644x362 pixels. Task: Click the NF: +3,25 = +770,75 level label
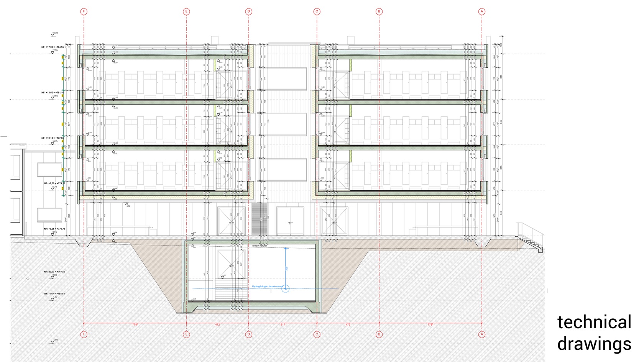pos(54,229)
